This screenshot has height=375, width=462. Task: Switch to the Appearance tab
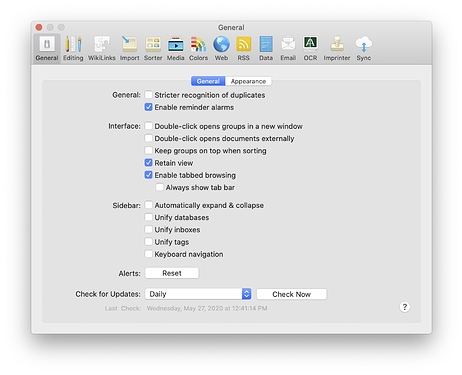[248, 81]
